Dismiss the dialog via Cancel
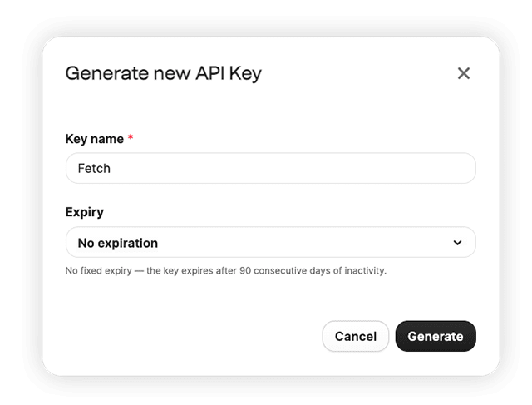 pyautogui.click(x=356, y=336)
